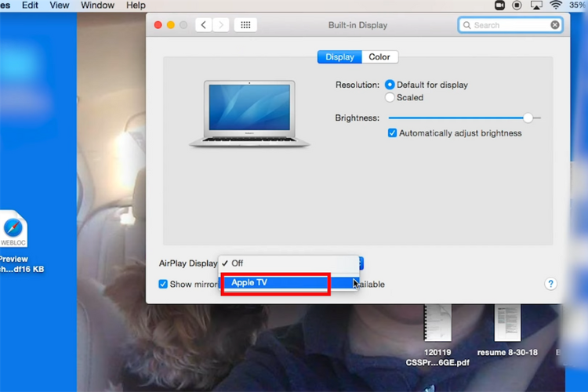This screenshot has height=392, width=588.
Task: Click the camera icon in menu bar
Action: [x=499, y=5]
